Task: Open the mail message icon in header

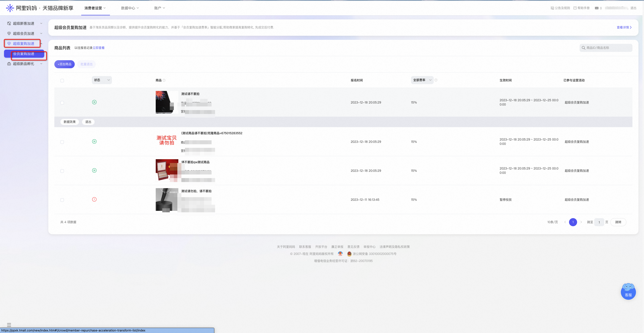Action: click(x=596, y=8)
